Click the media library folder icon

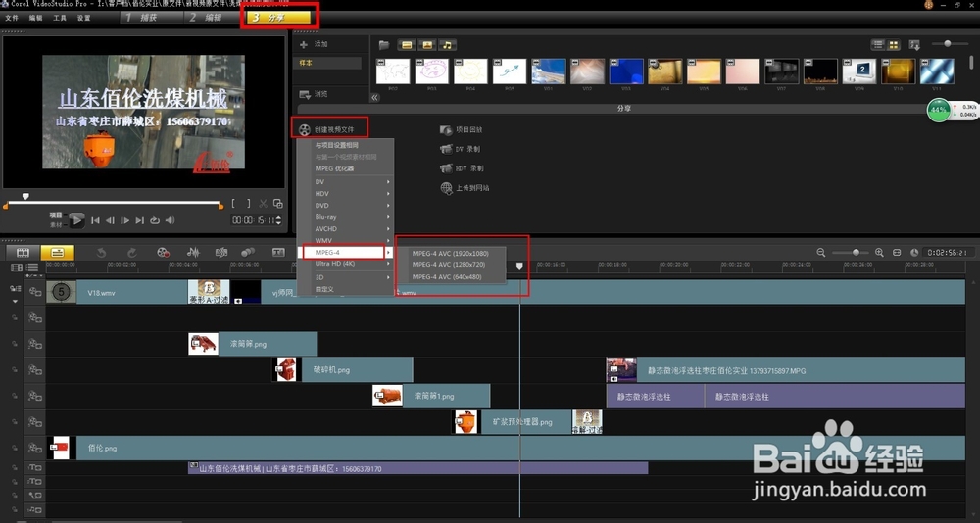pos(384,45)
